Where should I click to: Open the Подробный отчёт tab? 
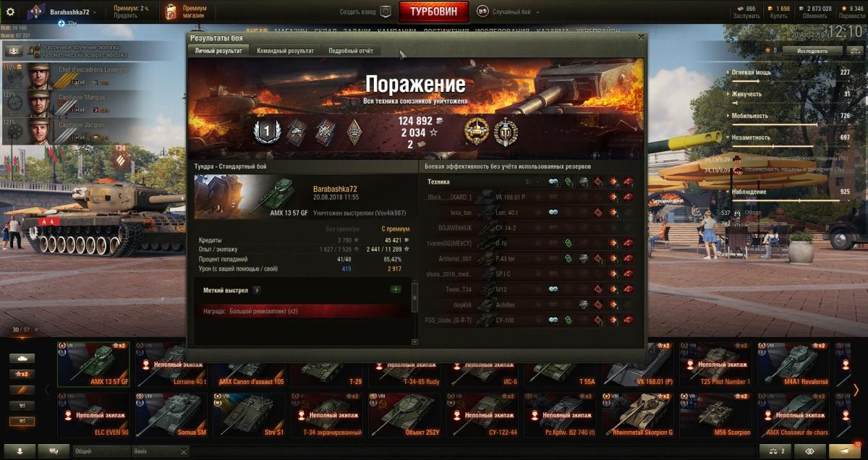click(x=351, y=51)
